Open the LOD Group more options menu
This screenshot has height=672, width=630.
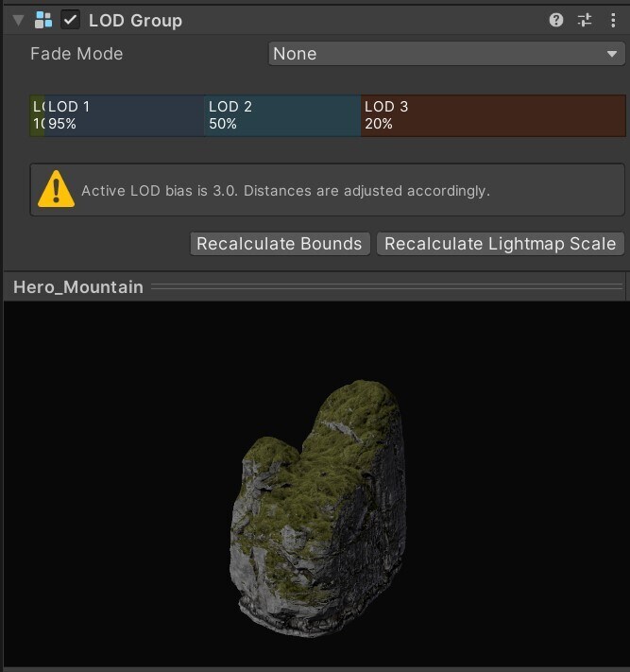613,20
